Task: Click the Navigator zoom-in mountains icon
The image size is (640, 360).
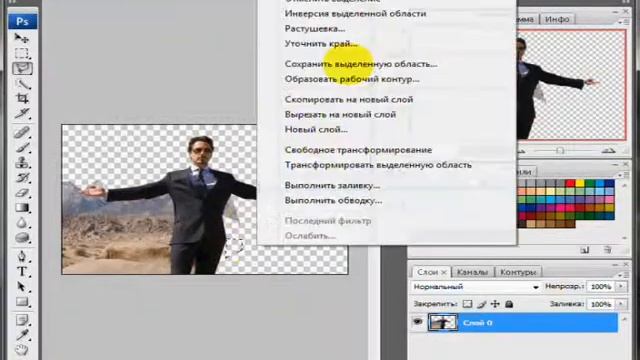Action: click(x=608, y=151)
